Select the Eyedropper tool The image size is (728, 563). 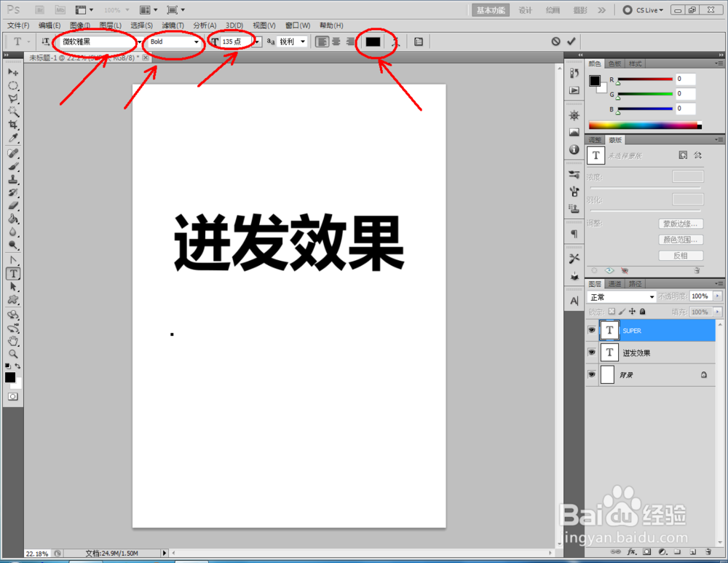point(13,138)
